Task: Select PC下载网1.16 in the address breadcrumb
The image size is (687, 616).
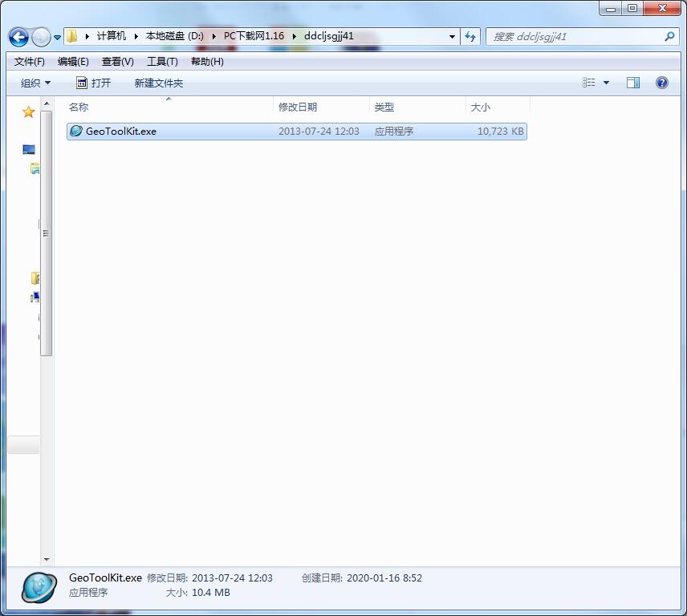Action: pos(254,37)
